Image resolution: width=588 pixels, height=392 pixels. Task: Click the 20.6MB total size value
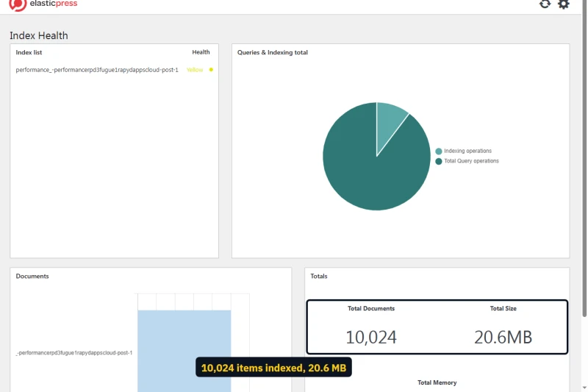click(503, 337)
